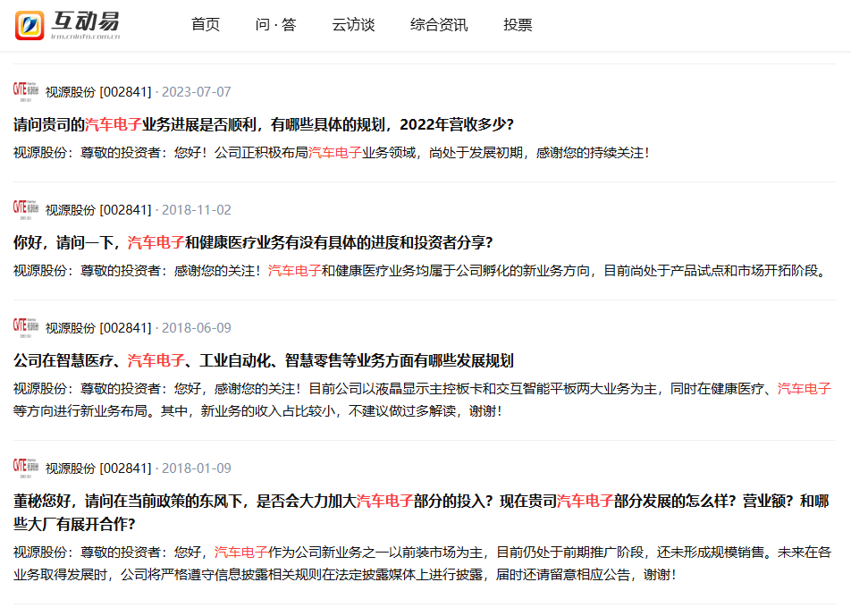Click reply mentioning 产品试点和市场开拓阶段
This screenshot has width=851, height=616.
(x=421, y=270)
